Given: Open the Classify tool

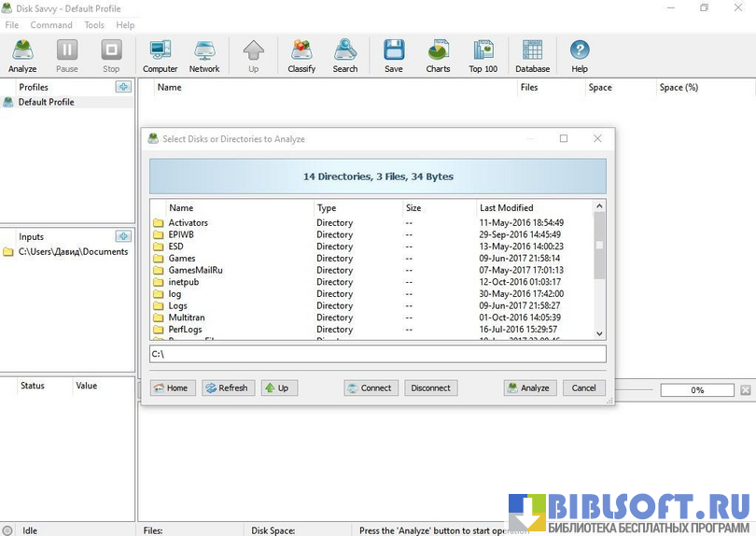Looking at the screenshot, I should coord(301,56).
